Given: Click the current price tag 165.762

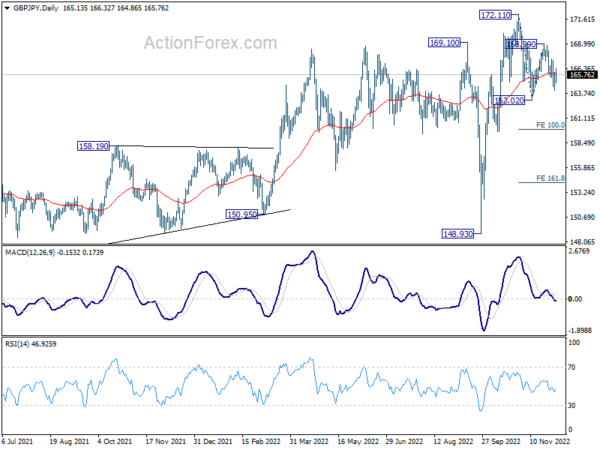Looking at the screenshot, I should coord(582,75).
